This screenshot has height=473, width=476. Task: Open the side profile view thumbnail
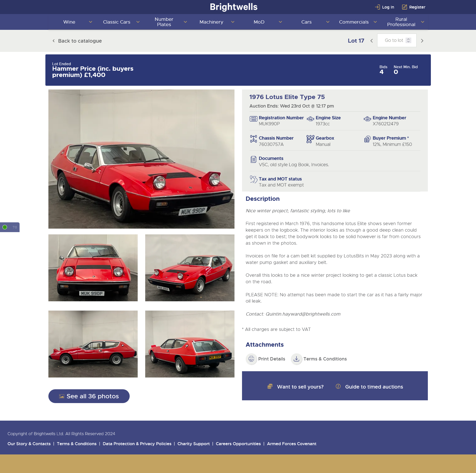click(93, 344)
